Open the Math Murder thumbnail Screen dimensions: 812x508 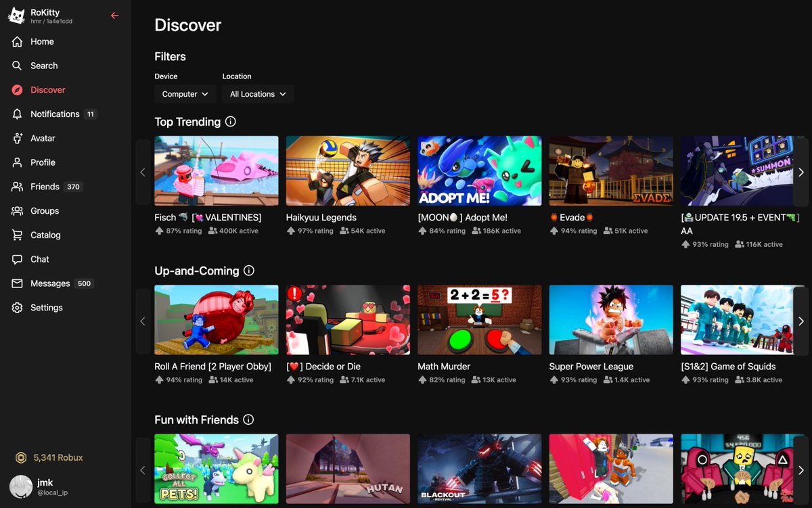coord(479,320)
